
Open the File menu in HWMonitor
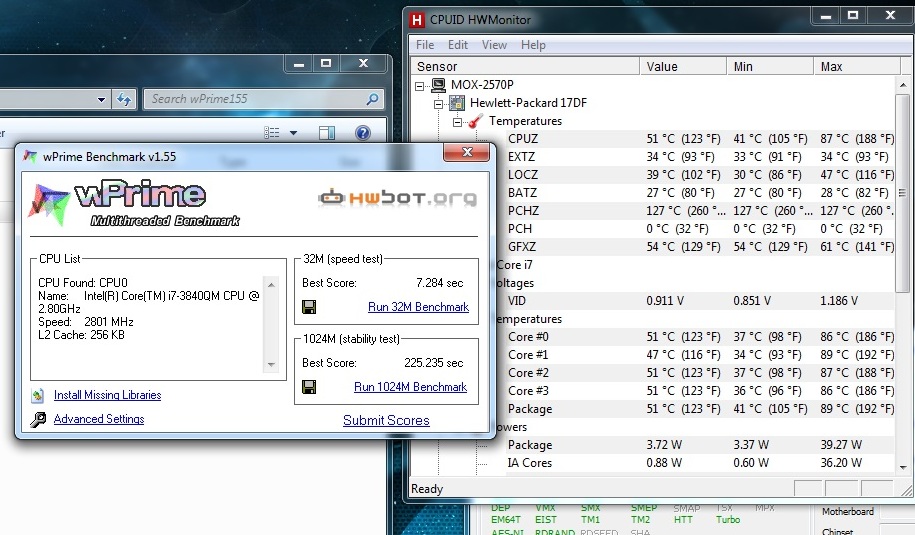tap(425, 45)
